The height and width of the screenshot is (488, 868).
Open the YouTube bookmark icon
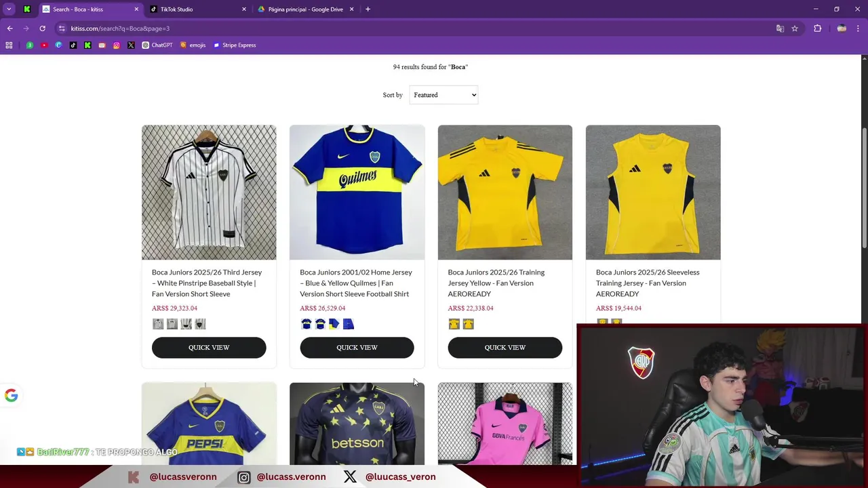tap(44, 45)
